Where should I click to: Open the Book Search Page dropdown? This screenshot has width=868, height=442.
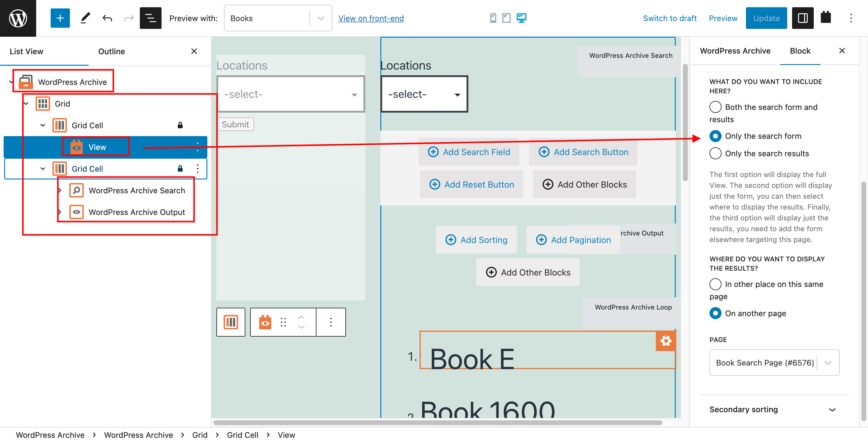click(x=774, y=363)
